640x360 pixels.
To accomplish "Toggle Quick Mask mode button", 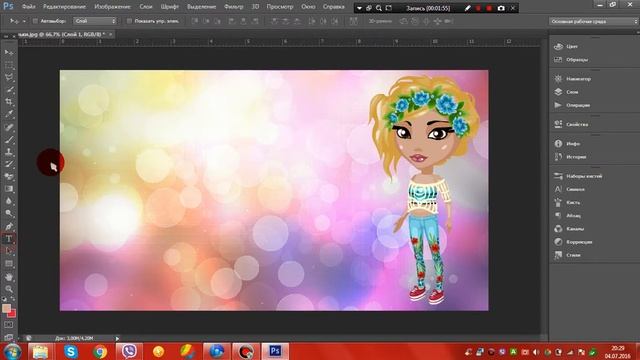I will click(9, 325).
